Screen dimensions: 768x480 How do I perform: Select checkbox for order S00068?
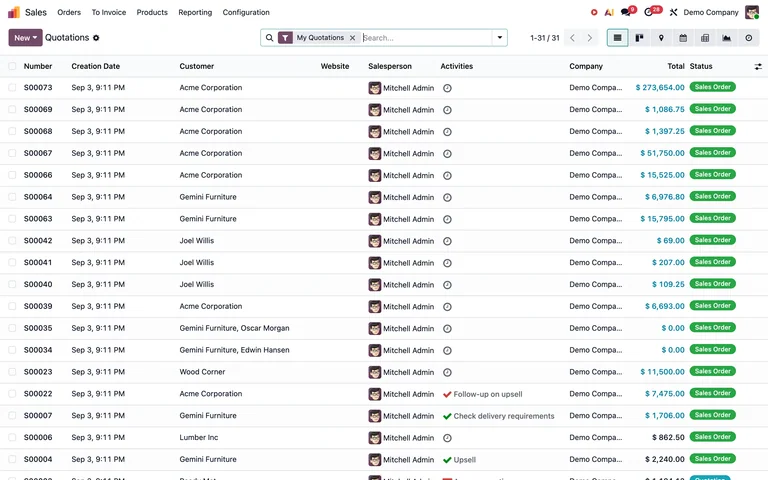12,131
